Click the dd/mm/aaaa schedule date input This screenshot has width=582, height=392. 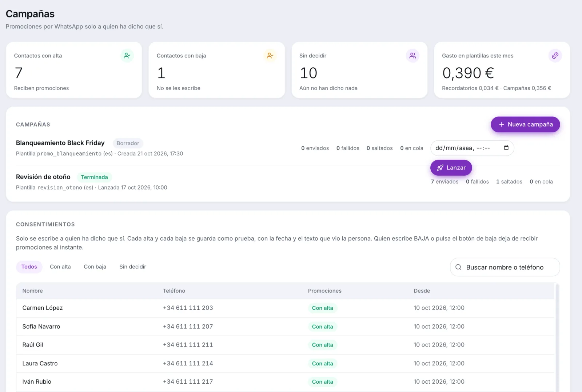point(472,148)
